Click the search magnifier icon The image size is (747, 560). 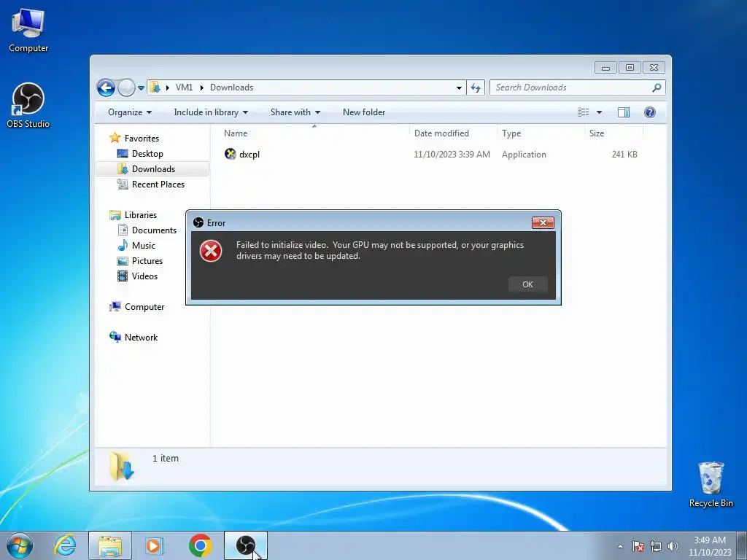click(x=657, y=87)
